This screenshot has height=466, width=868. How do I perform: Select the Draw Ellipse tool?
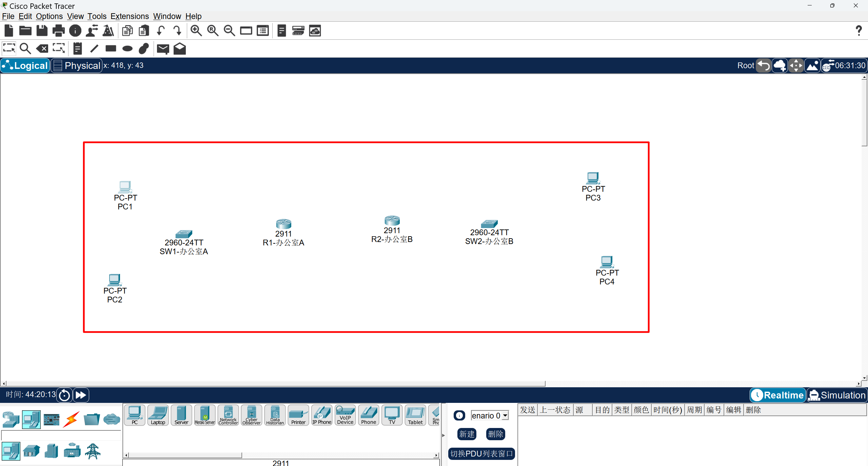[x=127, y=49]
